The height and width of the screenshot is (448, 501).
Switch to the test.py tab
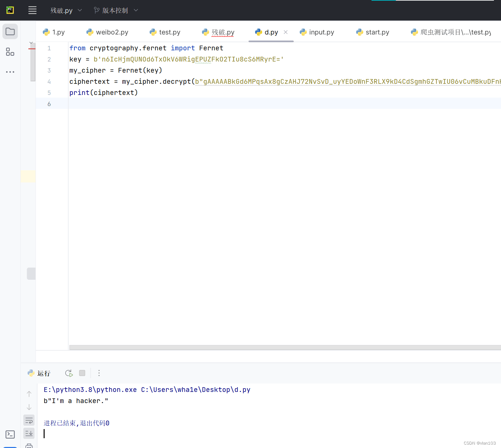pyautogui.click(x=165, y=32)
